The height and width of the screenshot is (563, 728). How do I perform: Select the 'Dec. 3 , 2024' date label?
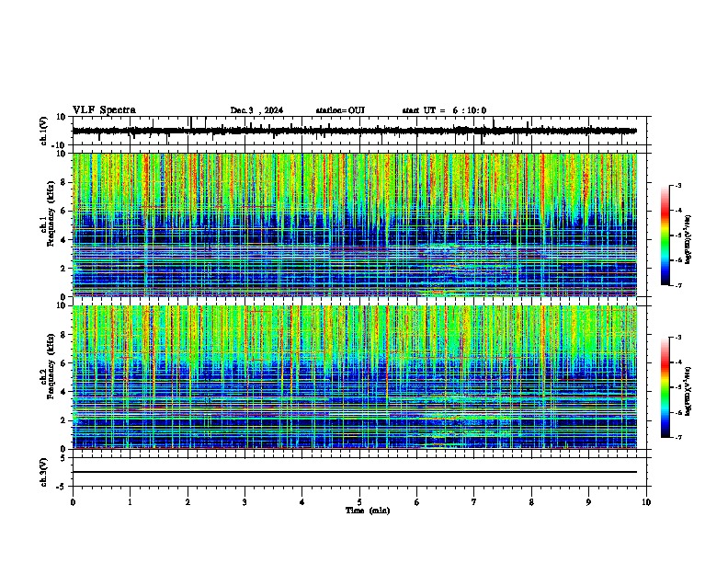click(x=256, y=110)
